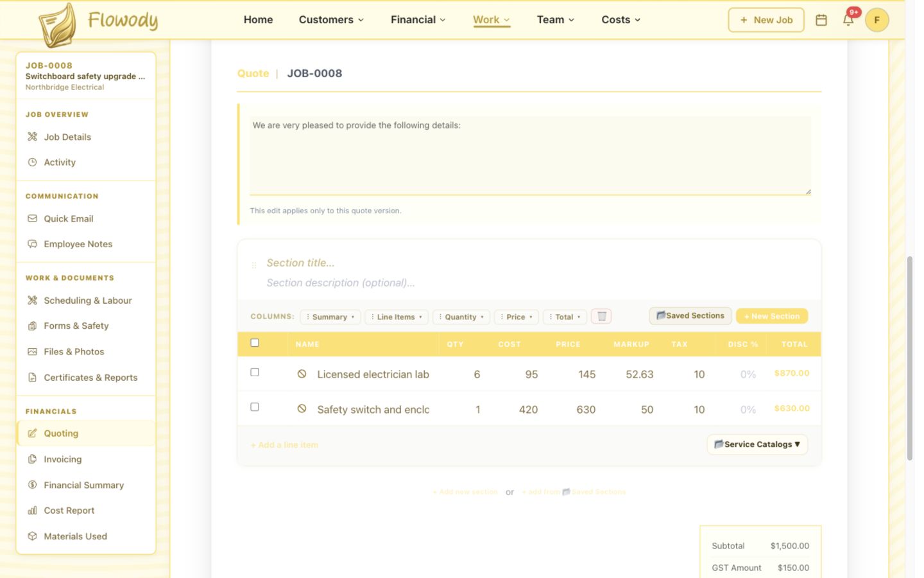Image resolution: width=924 pixels, height=578 pixels.
Task: Open notifications bell icon
Action: tap(848, 20)
